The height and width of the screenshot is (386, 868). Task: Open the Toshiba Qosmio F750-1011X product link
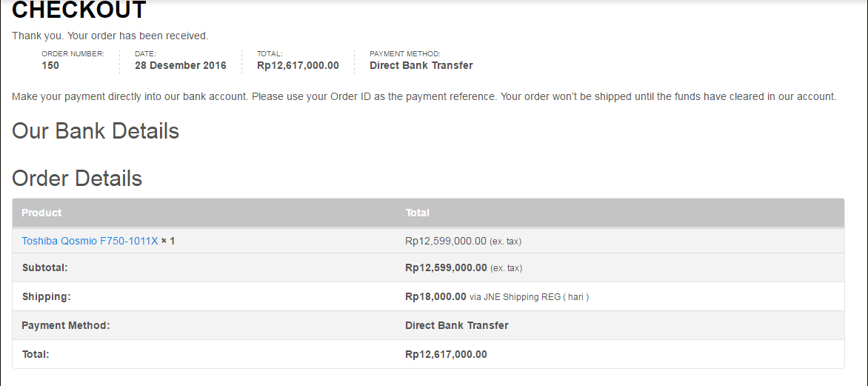tap(90, 241)
